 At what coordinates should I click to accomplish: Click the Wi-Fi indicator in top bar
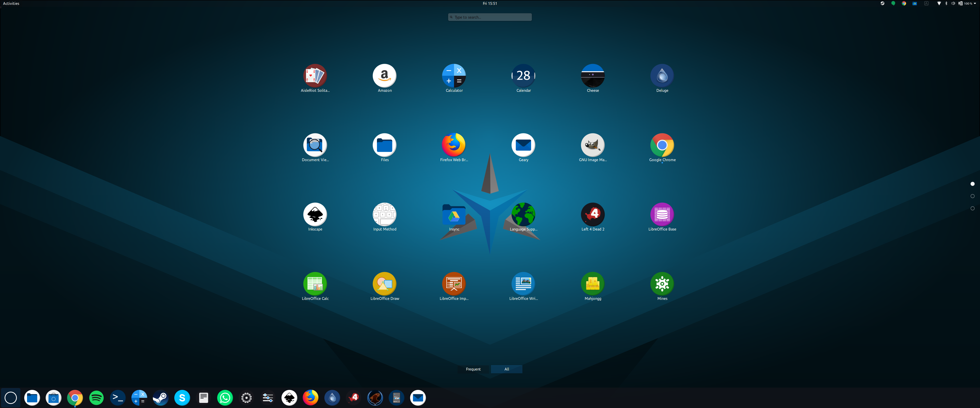[939, 3]
